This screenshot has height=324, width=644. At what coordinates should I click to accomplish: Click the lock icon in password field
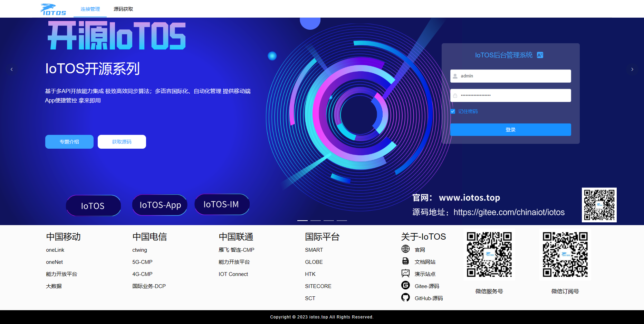coord(455,95)
